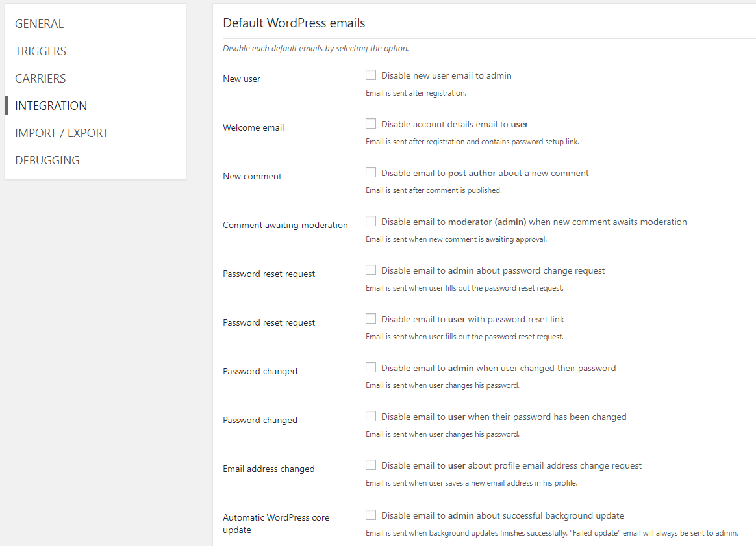Screen dimensions: 756x546
Task: Check Disable new user email to admin
Action: pyautogui.click(x=371, y=75)
